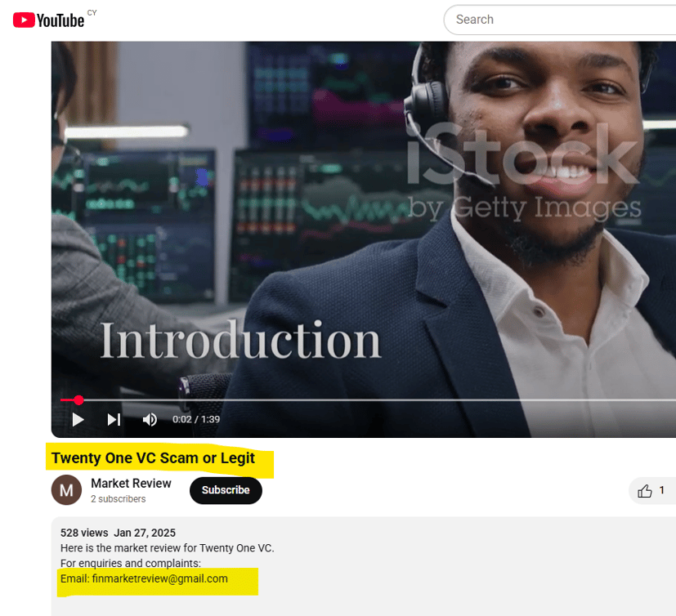Click the 0:02 / 1:39 time display
This screenshot has width=676, height=616.
click(x=196, y=419)
